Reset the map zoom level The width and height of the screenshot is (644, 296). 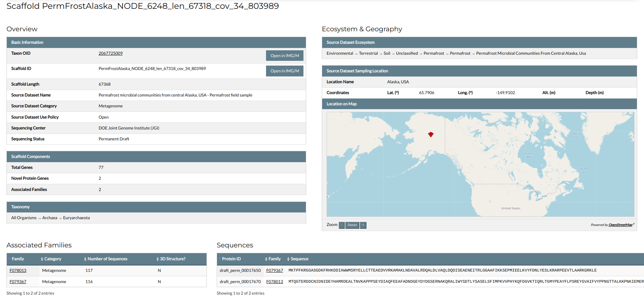point(352,225)
